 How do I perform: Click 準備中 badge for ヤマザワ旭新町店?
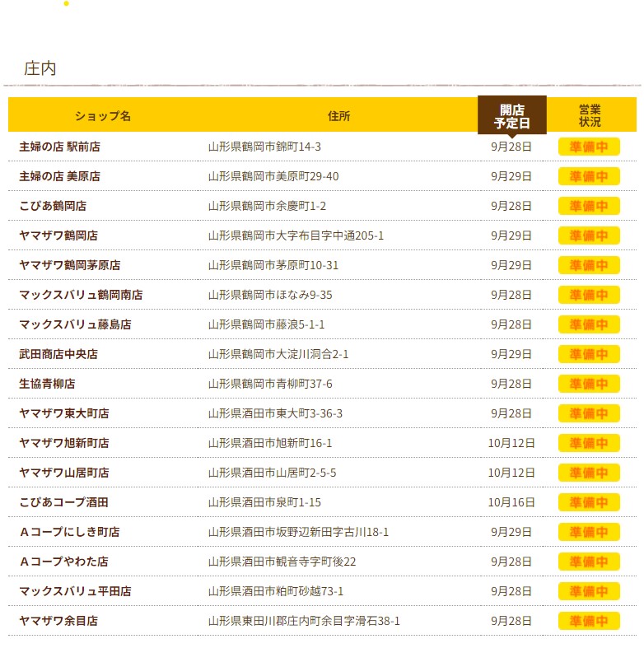coord(589,443)
